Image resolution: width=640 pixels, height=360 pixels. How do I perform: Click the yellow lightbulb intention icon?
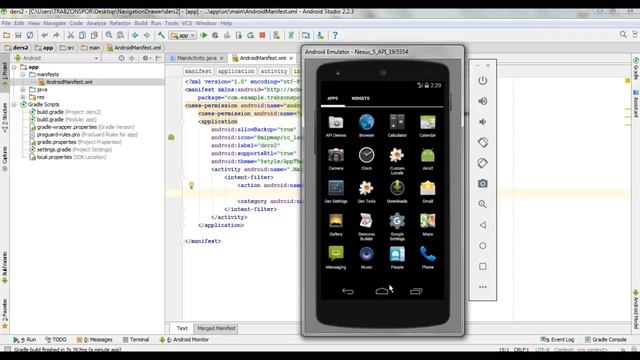pyautogui.click(x=191, y=186)
